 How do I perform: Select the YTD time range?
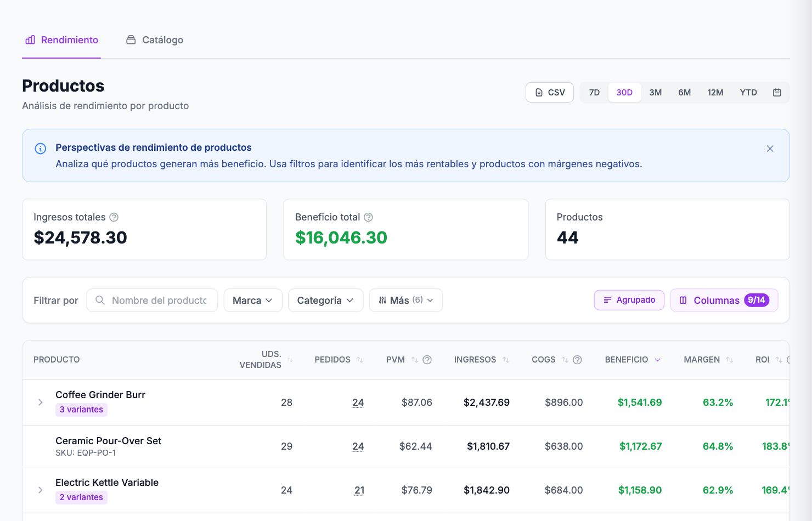coord(748,92)
